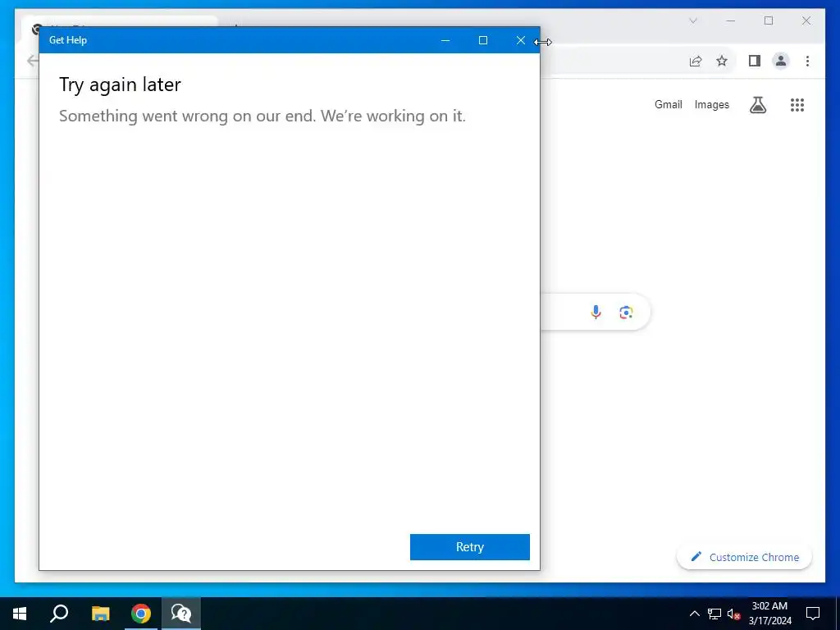Expand Chrome tab search chevron
Screen dimensions: 840x630
click(692, 21)
